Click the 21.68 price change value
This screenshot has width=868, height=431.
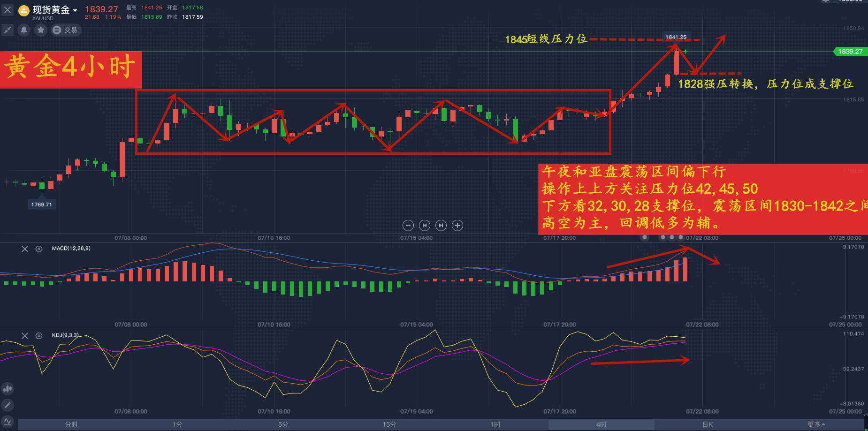click(x=92, y=17)
